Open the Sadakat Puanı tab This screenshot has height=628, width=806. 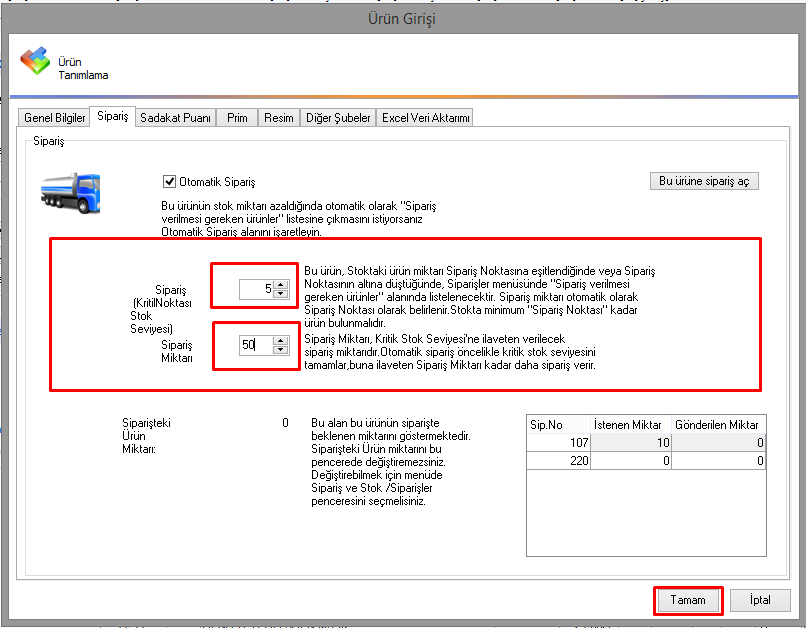(x=175, y=118)
